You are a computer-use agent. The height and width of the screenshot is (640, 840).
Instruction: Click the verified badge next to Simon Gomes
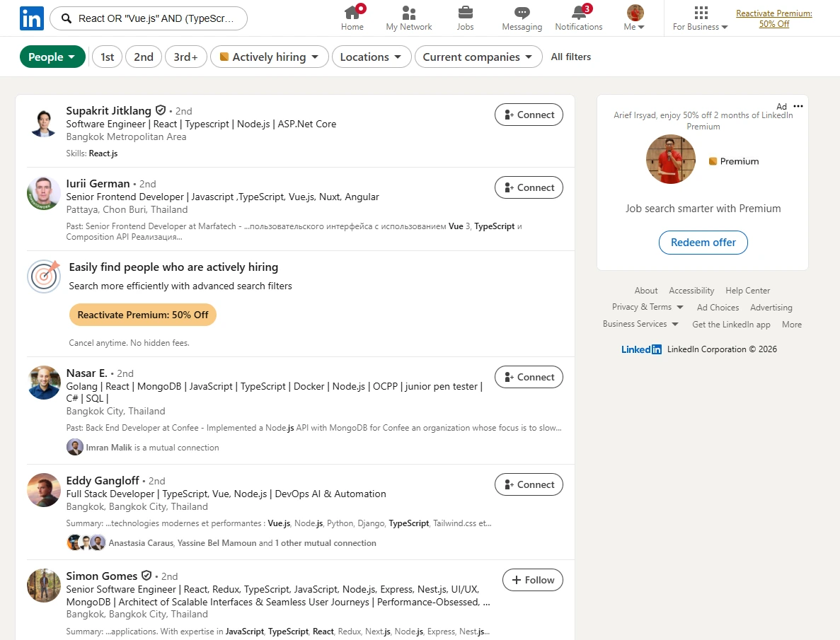click(146, 576)
